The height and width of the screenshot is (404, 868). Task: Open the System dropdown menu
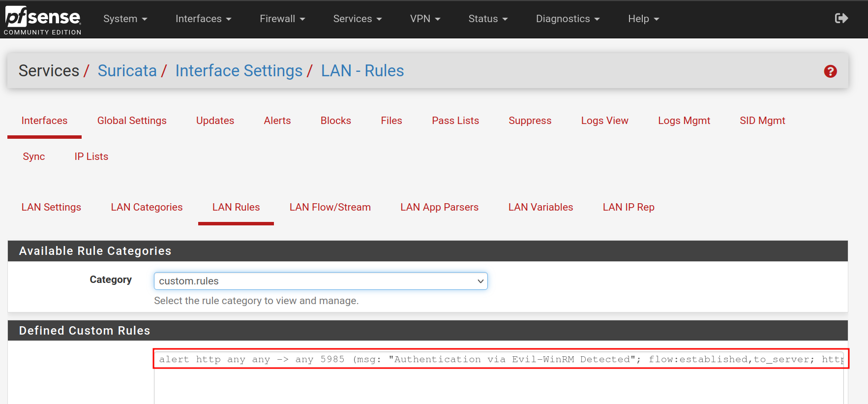pos(125,19)
